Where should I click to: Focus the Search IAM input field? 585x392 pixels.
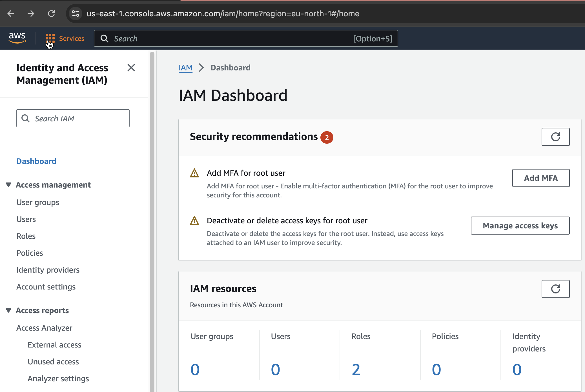click(x=73, y=118)
